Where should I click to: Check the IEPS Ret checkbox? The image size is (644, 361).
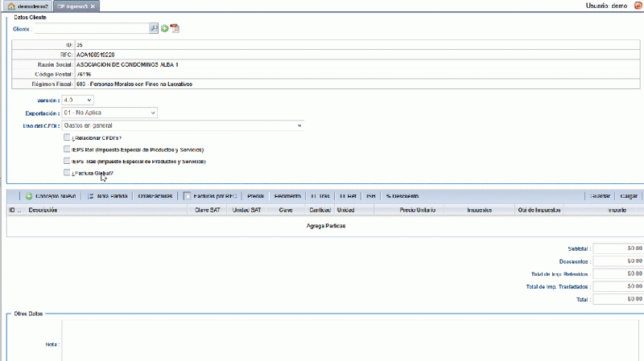68,150
